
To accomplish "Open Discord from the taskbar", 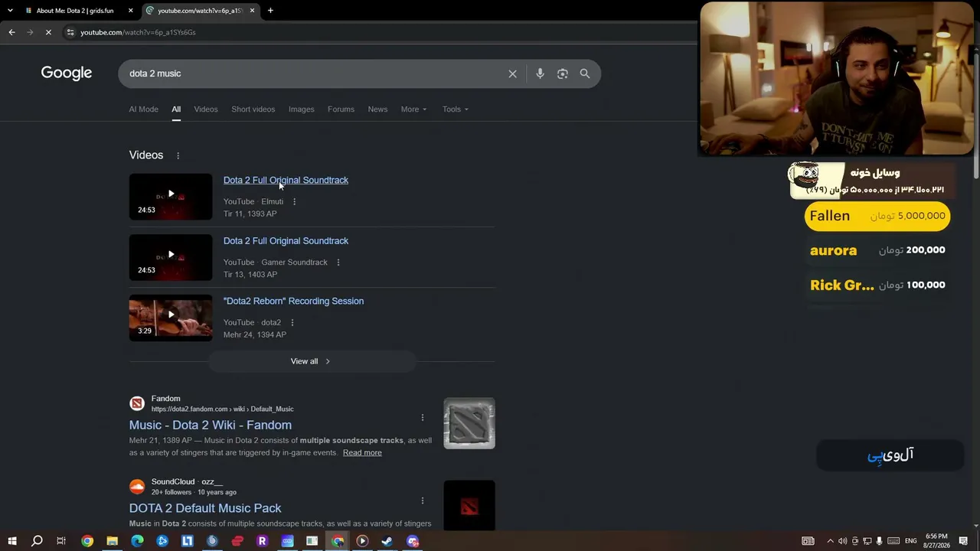I will point(413,541).
